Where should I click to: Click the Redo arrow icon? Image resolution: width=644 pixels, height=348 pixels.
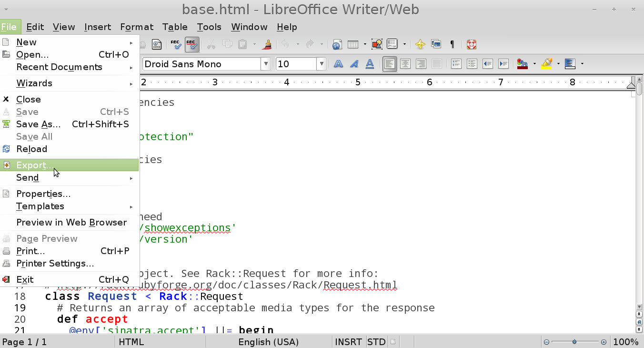coord(310,45)
